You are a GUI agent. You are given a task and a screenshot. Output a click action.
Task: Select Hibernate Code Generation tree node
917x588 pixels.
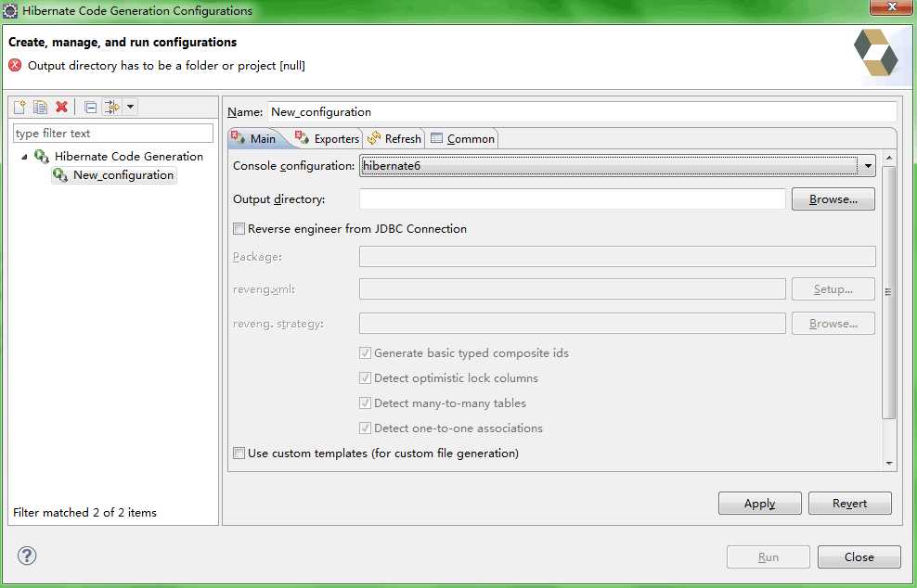[129, 157]
